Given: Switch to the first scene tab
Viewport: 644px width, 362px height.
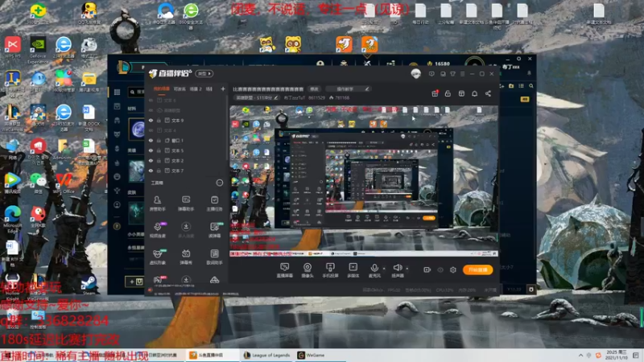Looking at the screenshot, I should point(161,88).
